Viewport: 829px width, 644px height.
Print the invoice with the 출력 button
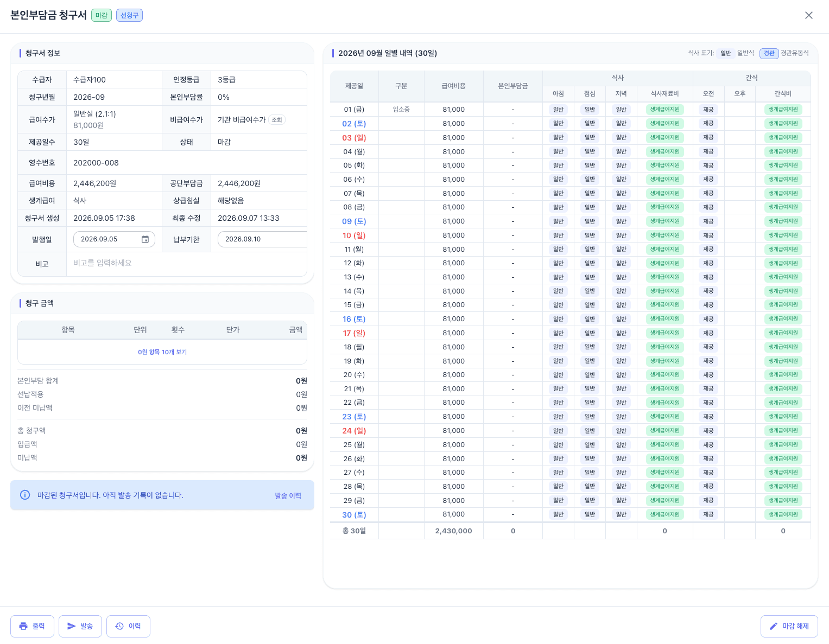pos(32,626)
